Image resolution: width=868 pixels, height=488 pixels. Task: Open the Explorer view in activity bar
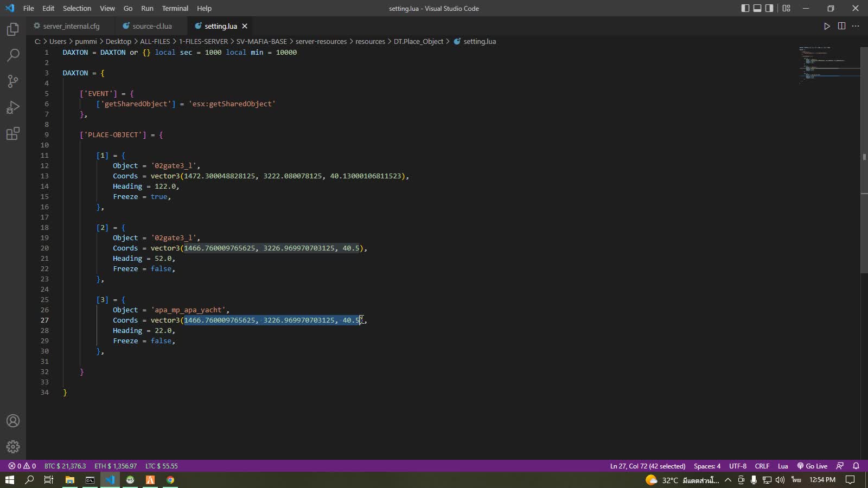point(13,29)
